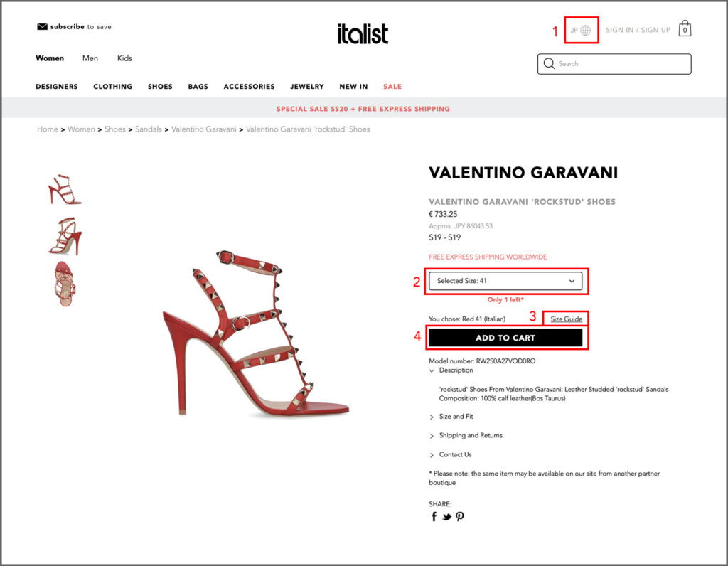Open the SALE menu
This screenshot has width=728, height=566.
[392, 86]
